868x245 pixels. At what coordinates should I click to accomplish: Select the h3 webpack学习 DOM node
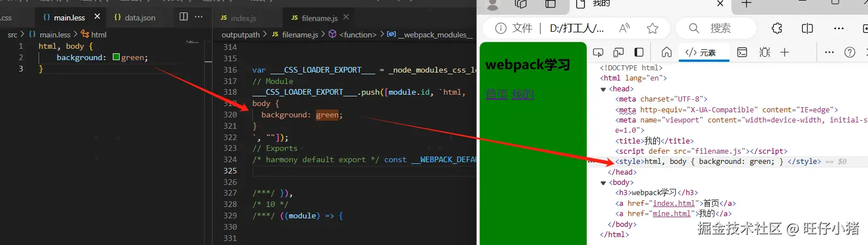pyautogui.click(x=657, y=193)
